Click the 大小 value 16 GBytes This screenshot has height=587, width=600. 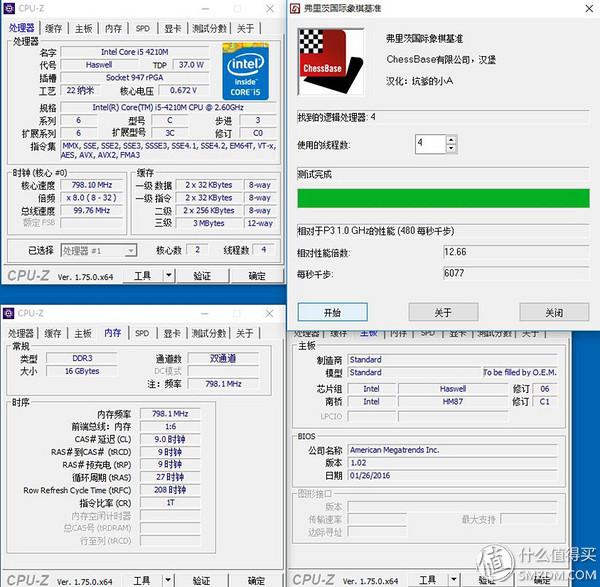pyautogui.click(x=82, y=371)
